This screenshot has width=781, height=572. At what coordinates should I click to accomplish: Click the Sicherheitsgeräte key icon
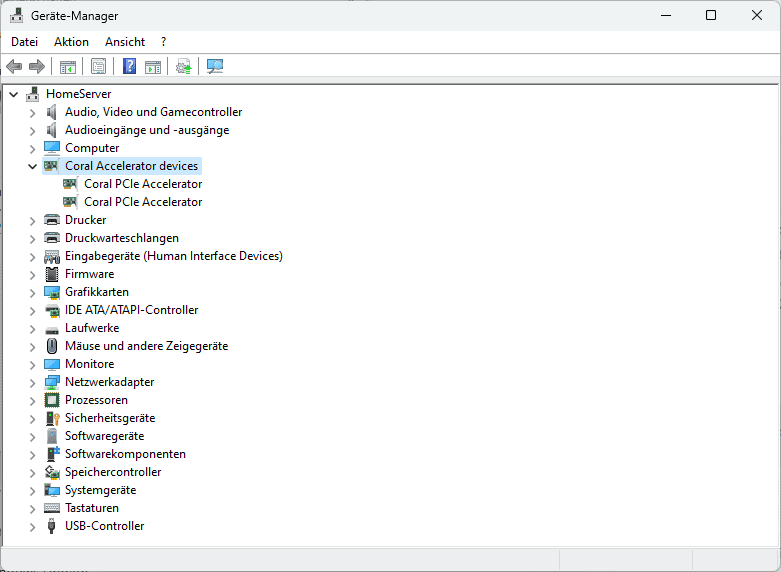click(x=52, y=418)
